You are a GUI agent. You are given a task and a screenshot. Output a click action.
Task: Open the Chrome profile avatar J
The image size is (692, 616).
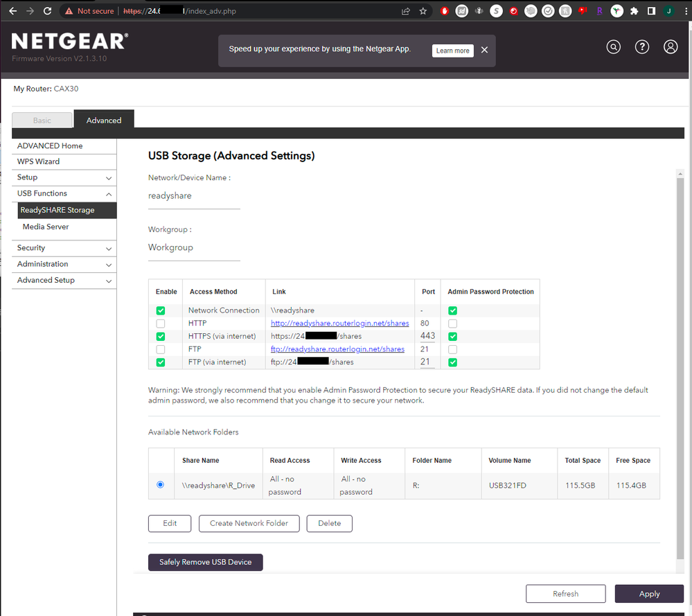668,11
